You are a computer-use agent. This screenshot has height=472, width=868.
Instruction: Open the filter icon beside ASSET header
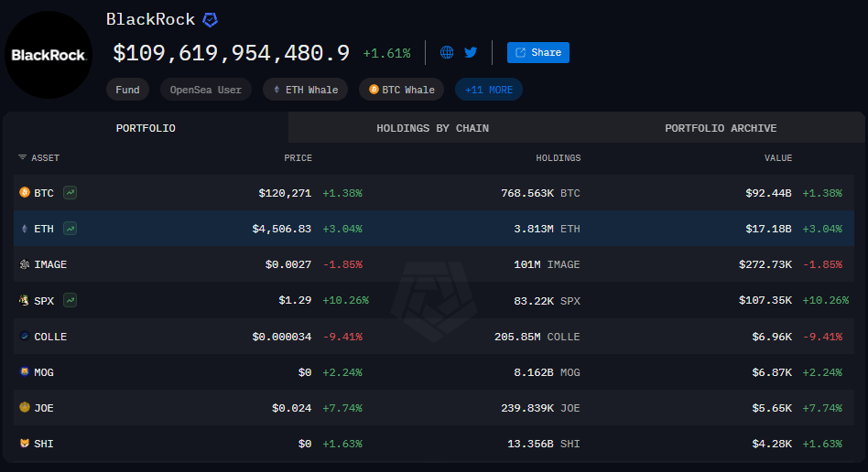[22, 157]
